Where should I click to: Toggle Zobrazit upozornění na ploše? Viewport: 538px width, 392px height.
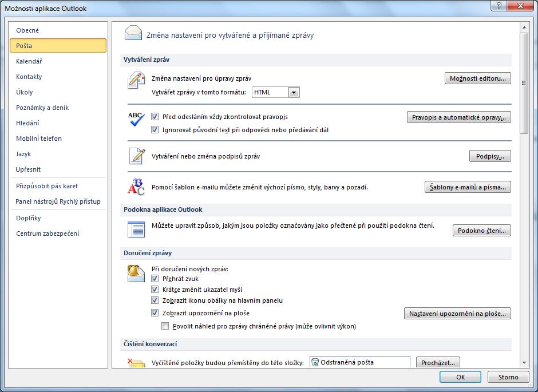point(155,313)
